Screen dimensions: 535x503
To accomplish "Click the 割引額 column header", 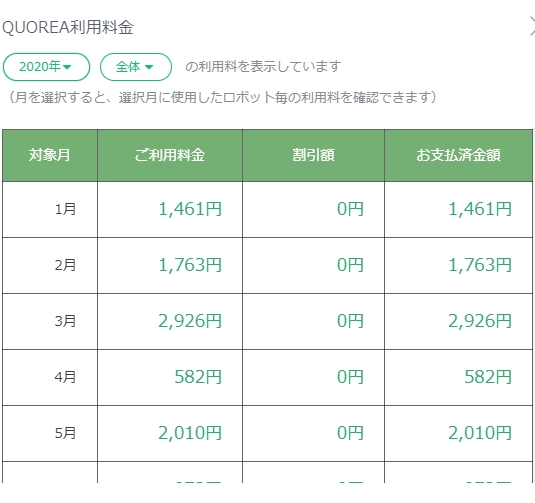I will pos(314,155).
